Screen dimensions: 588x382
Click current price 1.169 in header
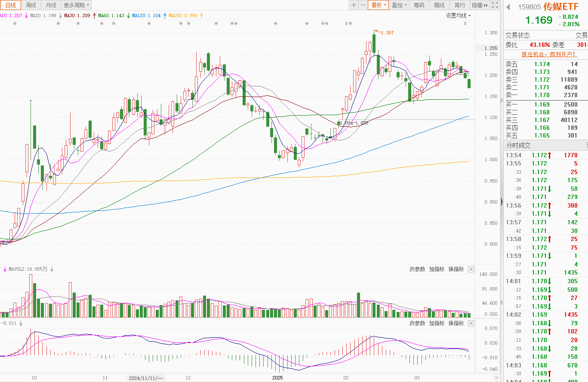(x=539, y=20)
